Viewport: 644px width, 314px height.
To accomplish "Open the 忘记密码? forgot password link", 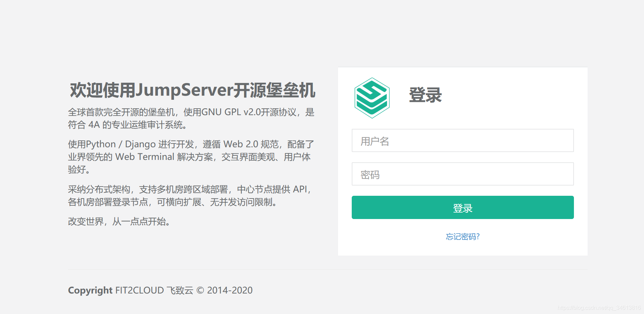I will [462, 236].
